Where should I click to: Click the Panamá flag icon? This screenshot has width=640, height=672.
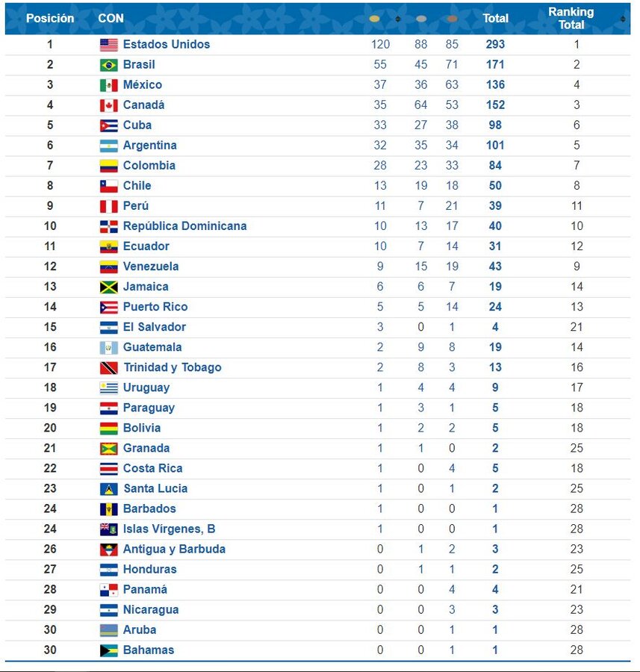[109, 590]
